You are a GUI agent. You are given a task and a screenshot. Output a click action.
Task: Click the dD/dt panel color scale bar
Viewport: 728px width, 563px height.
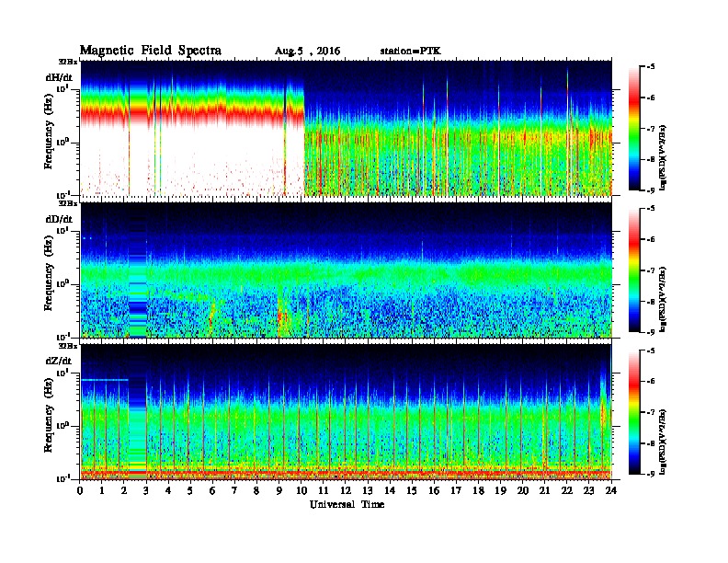click(x=633, y=270)
